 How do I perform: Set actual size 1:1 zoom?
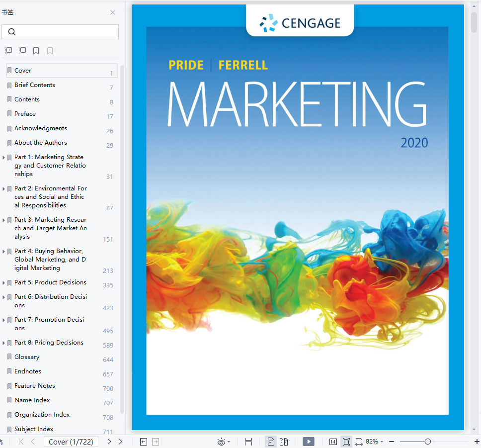333,442
